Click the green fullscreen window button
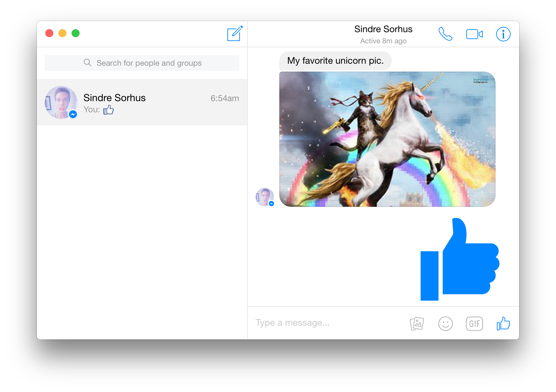556x392 pixels. (76, 33)
